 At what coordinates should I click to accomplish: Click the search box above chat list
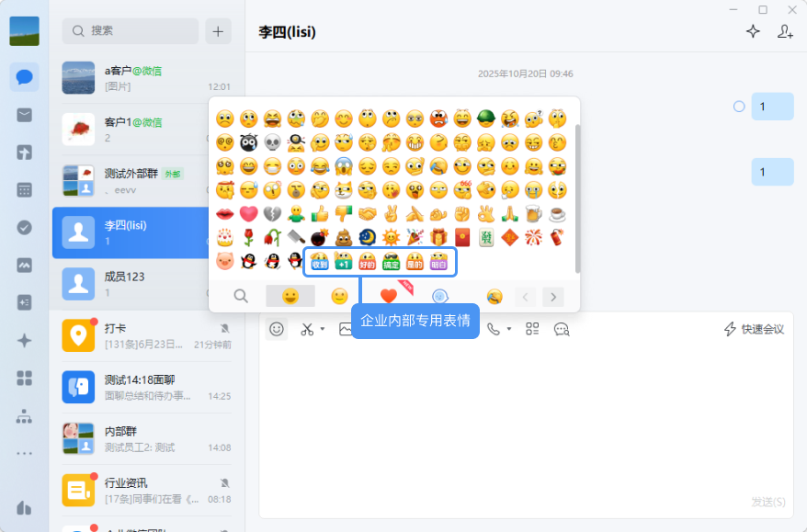click(131, 31)
